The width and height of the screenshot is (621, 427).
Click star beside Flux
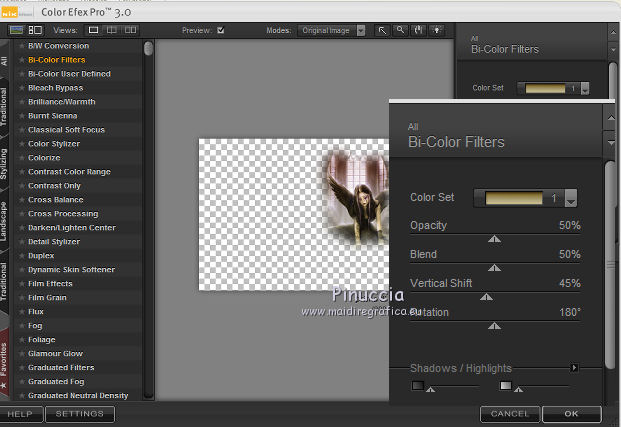click(x=22, y=312)
